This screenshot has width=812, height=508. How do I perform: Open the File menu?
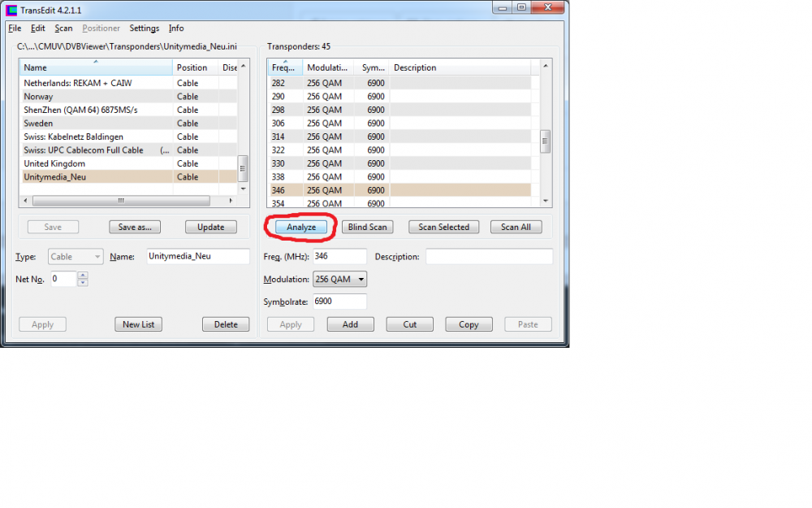[15, 28]
